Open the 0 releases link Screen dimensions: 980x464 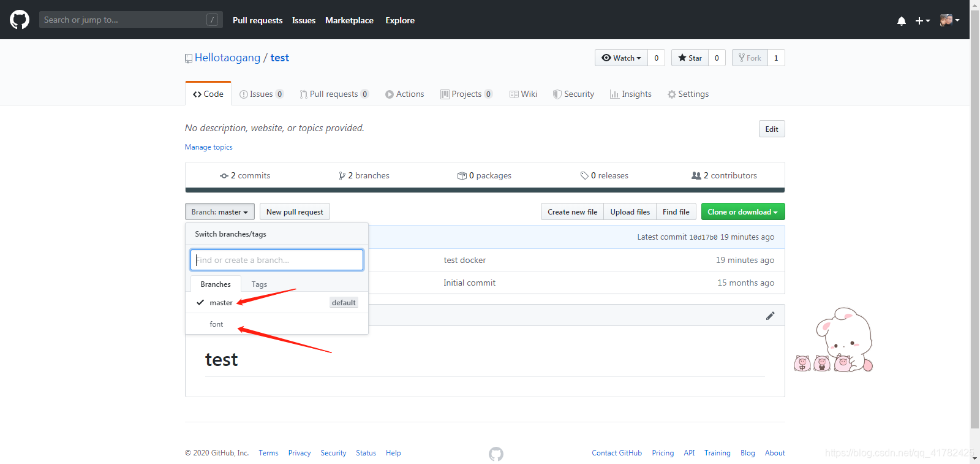tap(605, 175)
